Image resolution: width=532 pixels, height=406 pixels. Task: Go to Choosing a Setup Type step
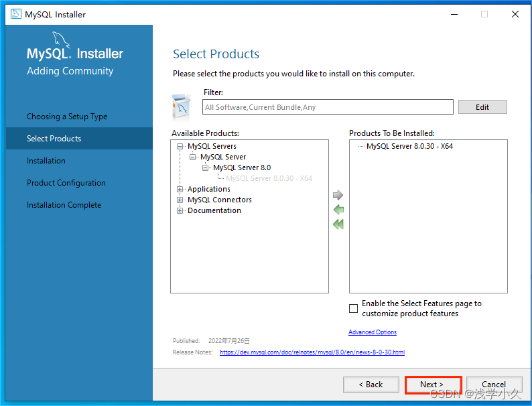pos(67,117)
